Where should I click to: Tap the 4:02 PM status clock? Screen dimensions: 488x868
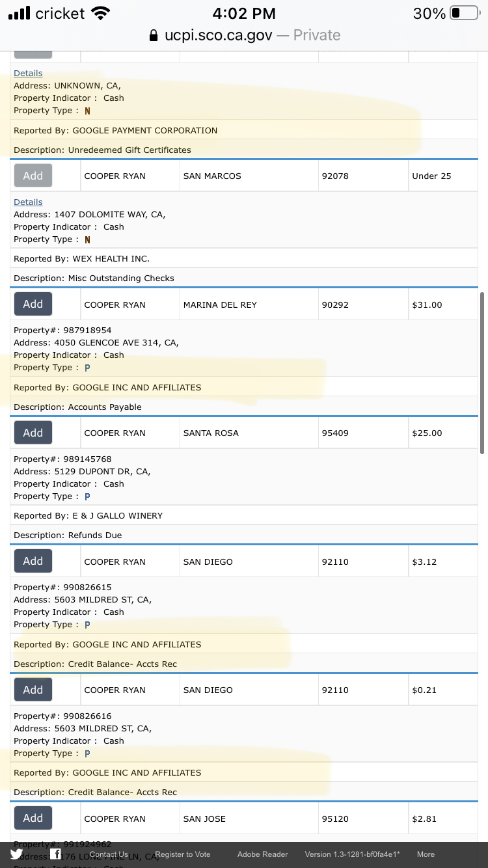click(244, 13)
